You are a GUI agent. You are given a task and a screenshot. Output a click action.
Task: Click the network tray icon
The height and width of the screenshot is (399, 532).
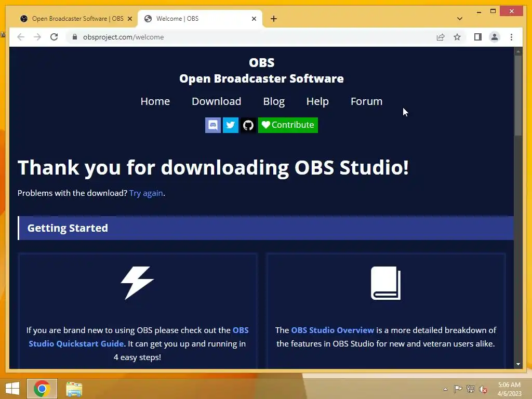pyautogui.click(x=470, y=389)
